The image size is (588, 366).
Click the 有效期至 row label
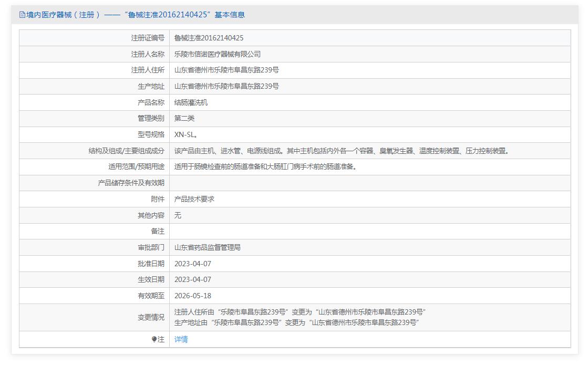pos(151,296)
